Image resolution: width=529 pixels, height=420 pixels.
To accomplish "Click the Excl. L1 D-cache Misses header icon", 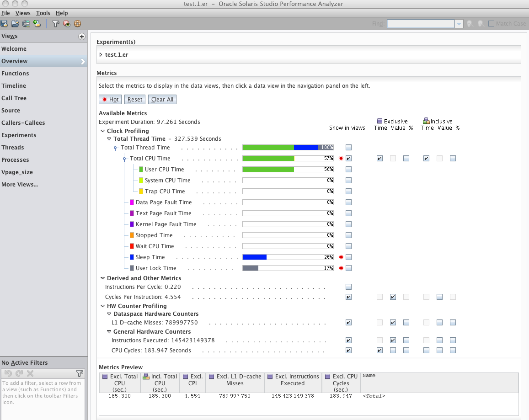I will pyautogui.click(x=212, y=377).
